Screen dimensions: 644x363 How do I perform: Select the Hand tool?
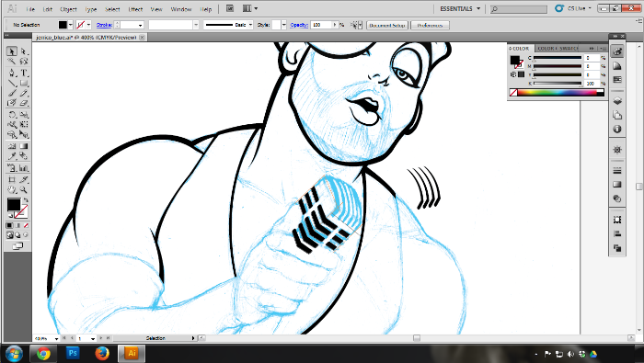[x=12, y=189]
